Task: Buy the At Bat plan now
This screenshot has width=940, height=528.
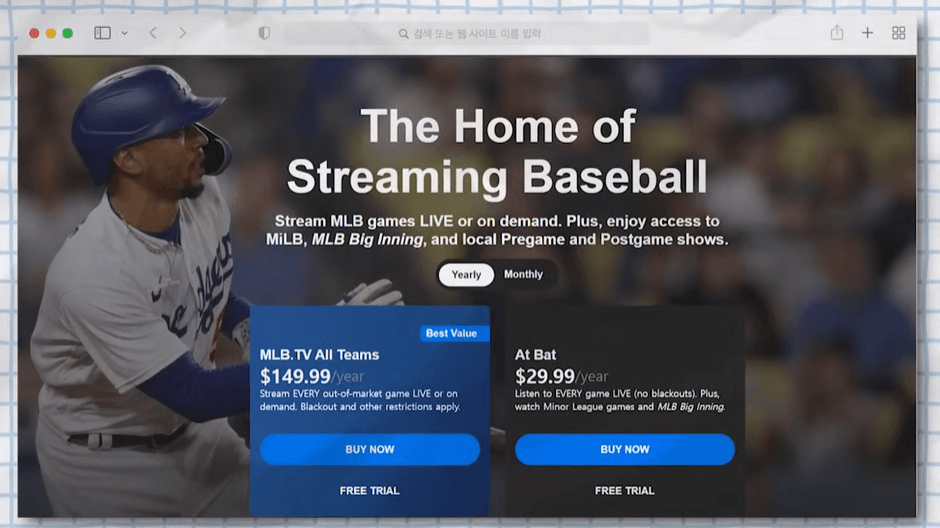Action: [625, 449]
